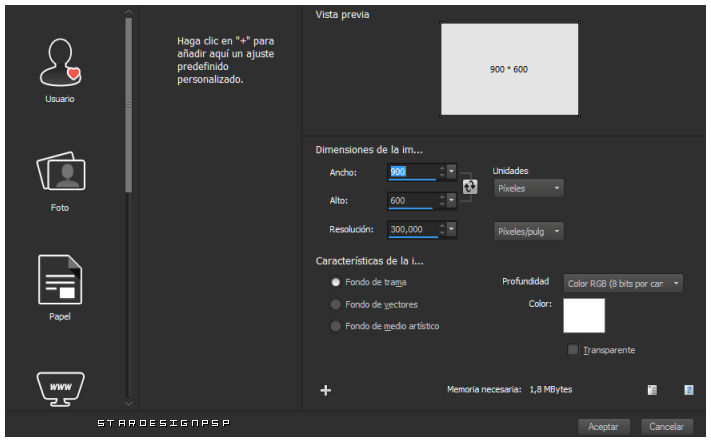The image size is (711, 442).
Task: Open the document icon next to memory info
Action: tap(652, 390)
